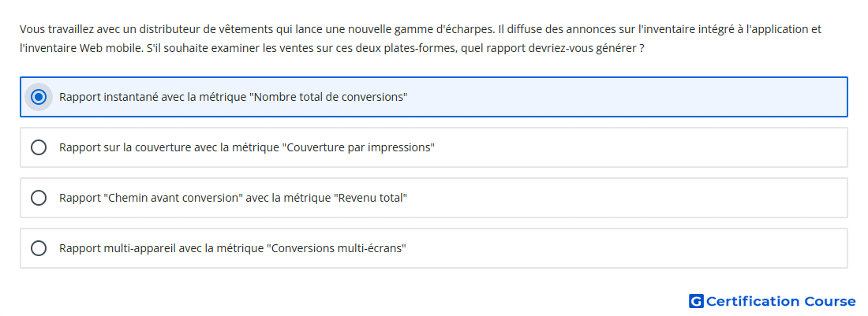868x316 pixels.
Task: Click the quoted metric "Couverture par impressions"
Action: coord(359,147)
